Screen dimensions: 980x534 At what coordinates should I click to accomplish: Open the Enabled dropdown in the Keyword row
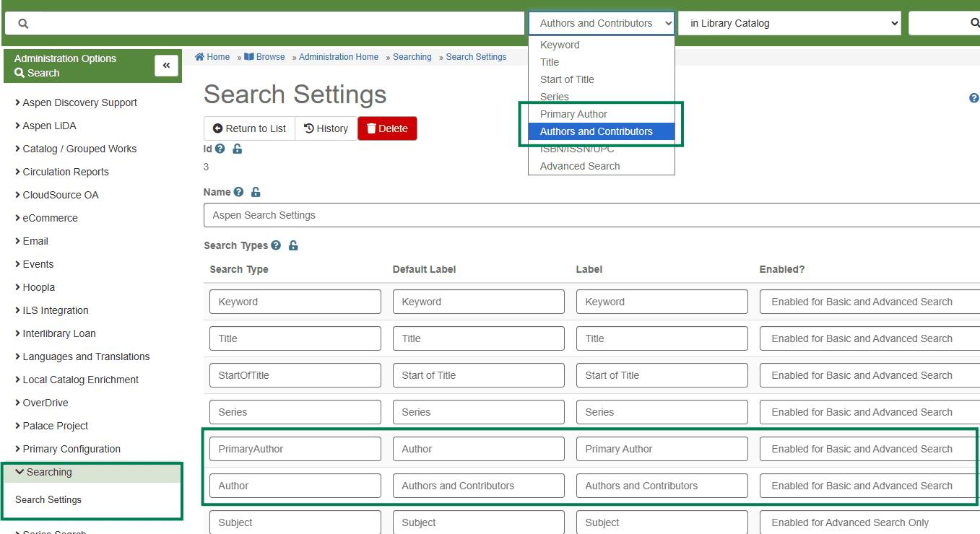coord(870,302)
